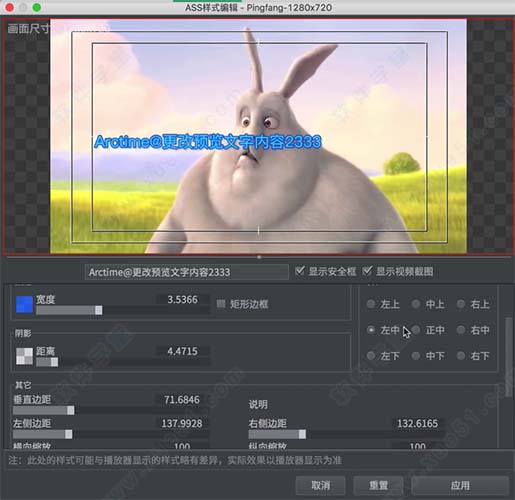This screenshot has height=500, width=515.
Task: Toggle the 显示安全框 checkbox
Action: pos(300,271)
